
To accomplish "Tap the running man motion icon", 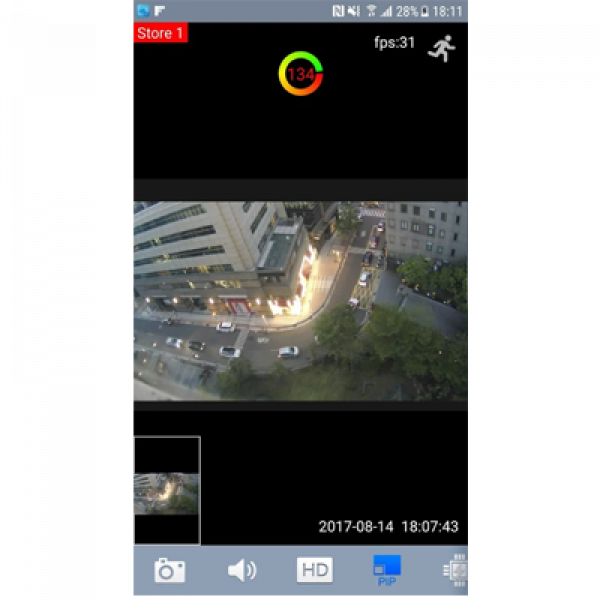I will pos(442,48).
